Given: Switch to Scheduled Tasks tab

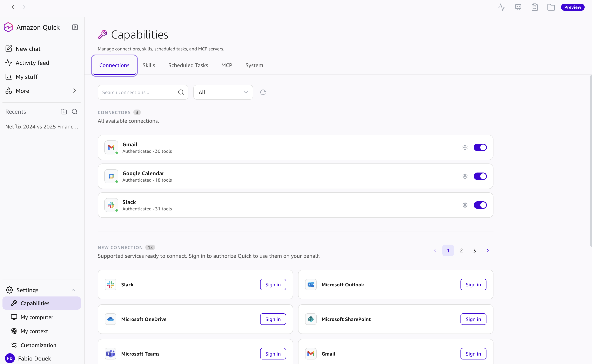Looking at the screenshot, I should (188, 65).
